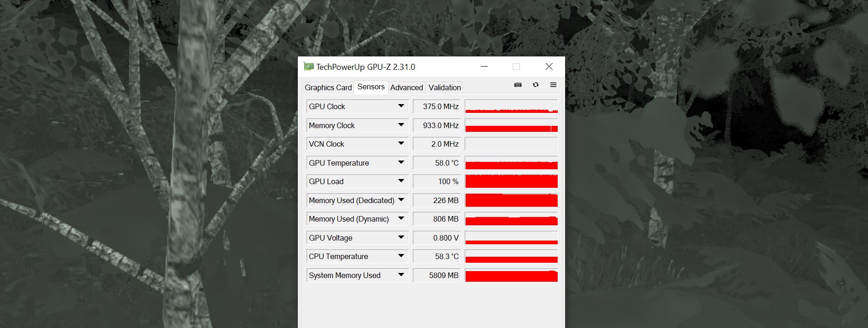Close the GPU-Z window
Image resolution: width=868 pixels, height=328 pixels.
549,67
